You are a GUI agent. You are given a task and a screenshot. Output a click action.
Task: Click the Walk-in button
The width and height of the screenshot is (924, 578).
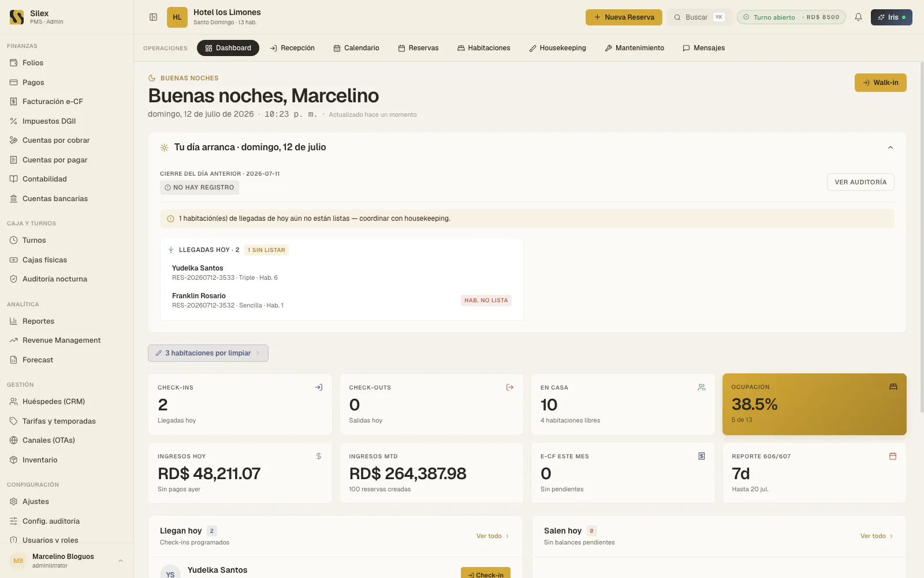click(881, 83)
